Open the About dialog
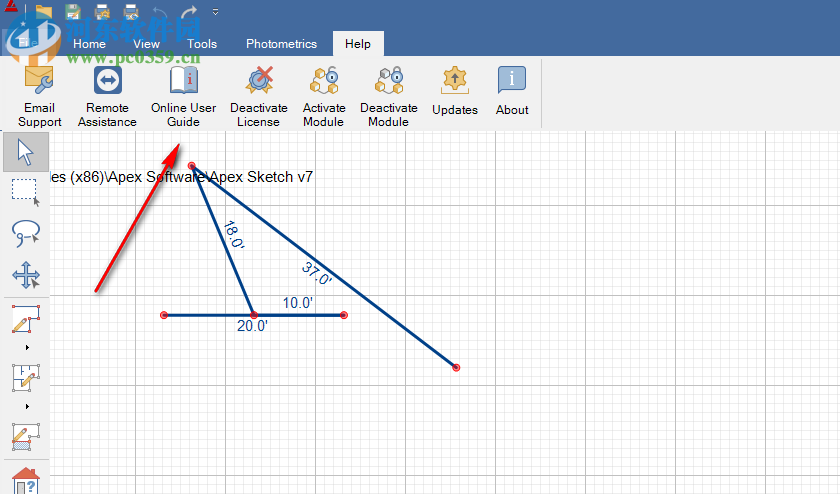This screenshot has width=840, height=494. pos(512,91)
